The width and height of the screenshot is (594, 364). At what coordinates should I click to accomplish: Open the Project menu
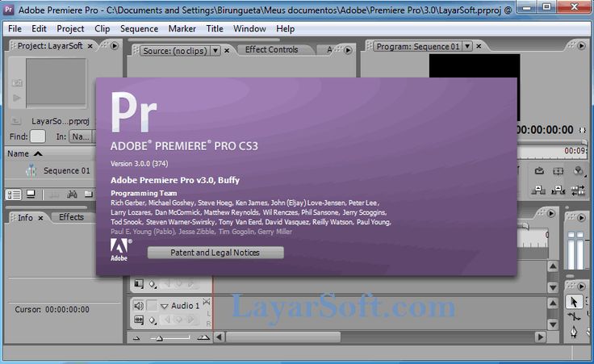(70, 29)
